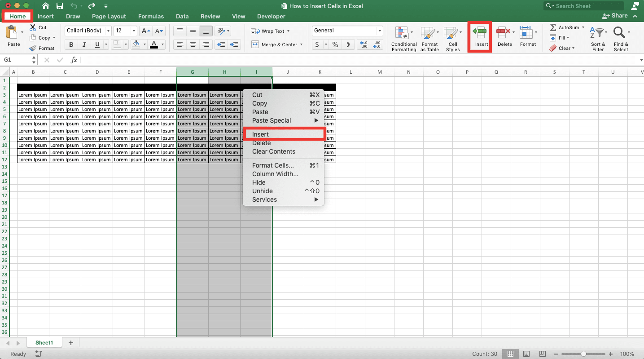The width and height of the screenshot is (644, 359).
Task: Switch to Page Layout view in status bar
Action: click(x=526, y=354)
